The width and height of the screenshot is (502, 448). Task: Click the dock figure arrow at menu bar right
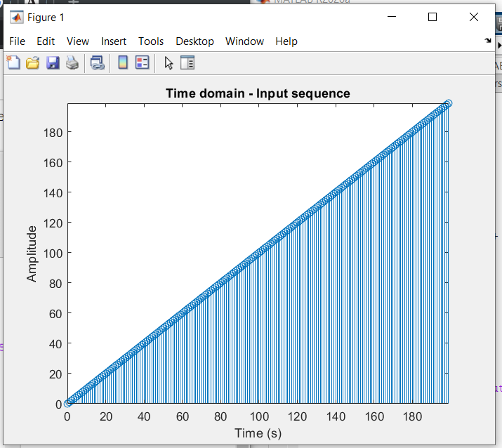pyautogui.click(x=488, y=41)
